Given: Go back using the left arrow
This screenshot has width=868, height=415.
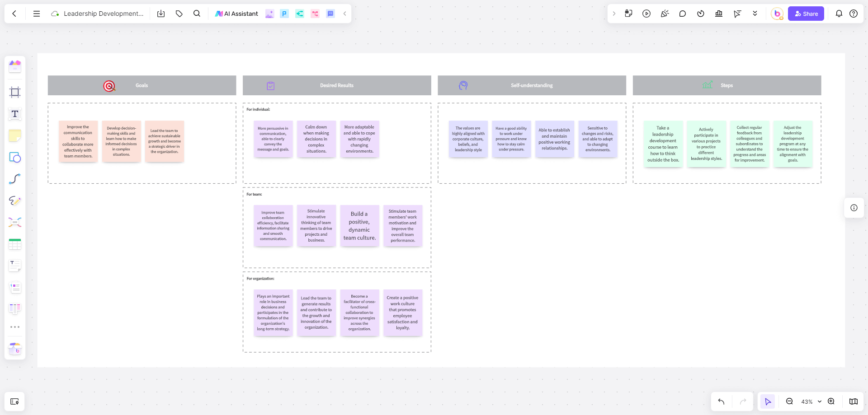Looking at the screenshot, I should 14,14.
